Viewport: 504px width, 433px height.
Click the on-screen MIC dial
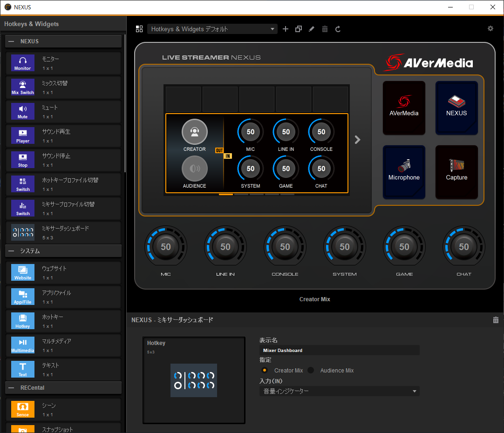pyautogui.click(x=251, y=131)
